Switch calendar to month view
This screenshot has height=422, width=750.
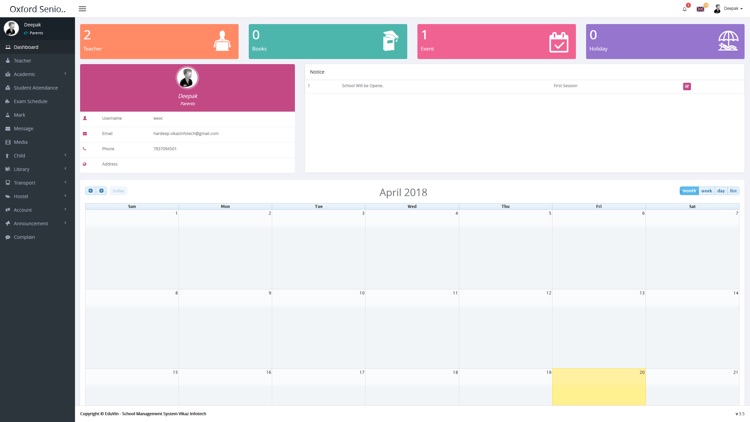point(689,190)
